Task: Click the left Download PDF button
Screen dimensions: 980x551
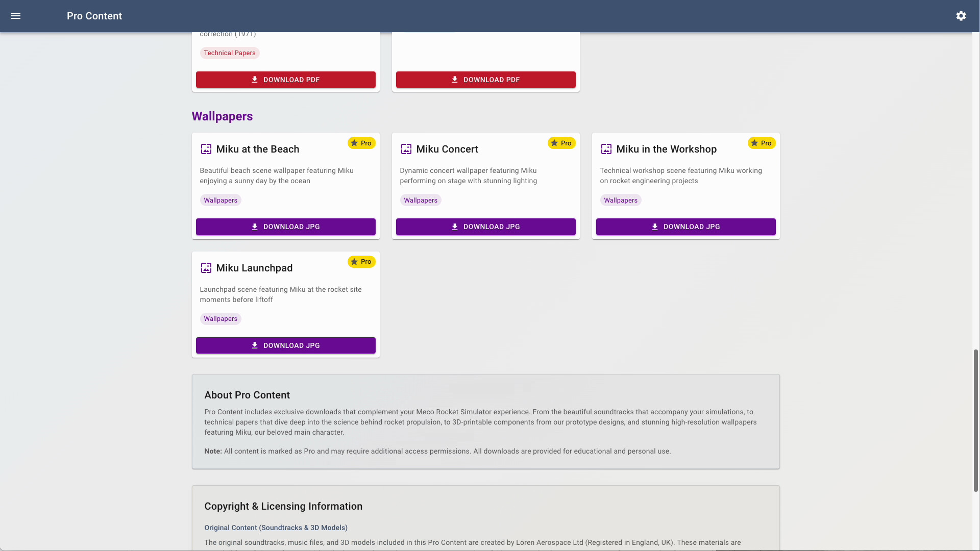Action: (x=285, y=80)
